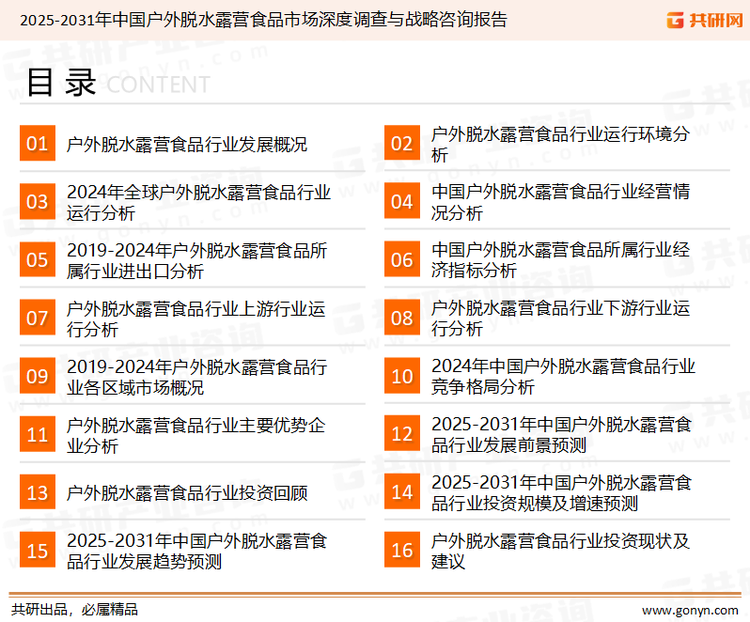The width and height of the screenshot is (750, 622).
Task: Select chapter 2024年全球户外脱水露营食品行业运行分析
Action: point(199,202)
